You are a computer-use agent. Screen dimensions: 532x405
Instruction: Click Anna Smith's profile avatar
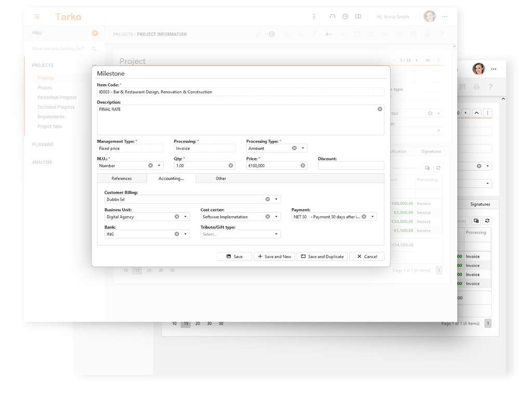click(x=429, y=17)
